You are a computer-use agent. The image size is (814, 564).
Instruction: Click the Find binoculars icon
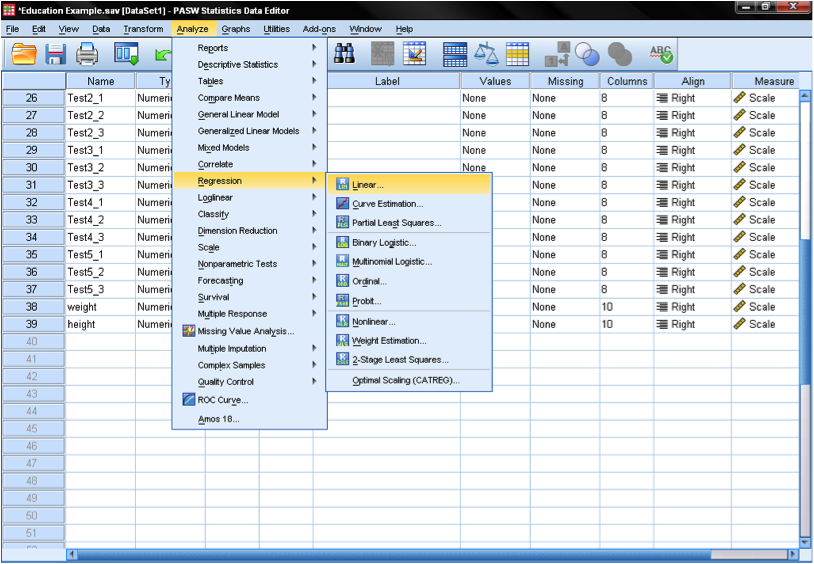coord(345,54)
